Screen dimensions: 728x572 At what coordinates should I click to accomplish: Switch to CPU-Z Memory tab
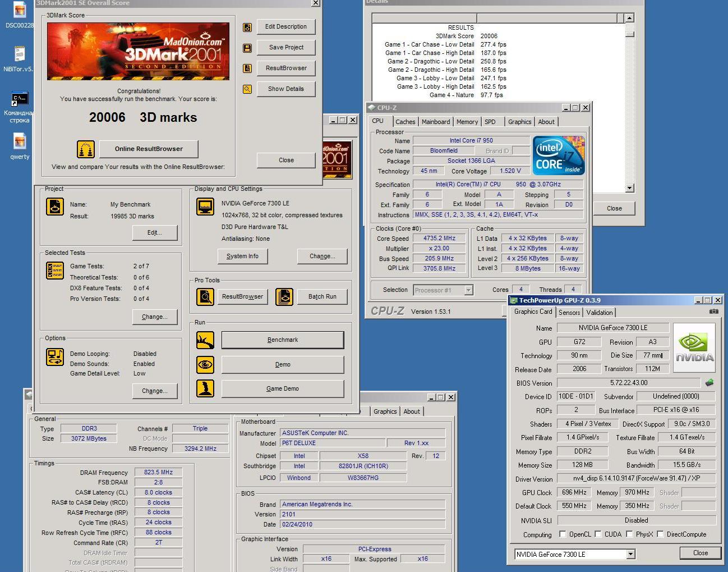pyautogui.click(x=467, y=122)
